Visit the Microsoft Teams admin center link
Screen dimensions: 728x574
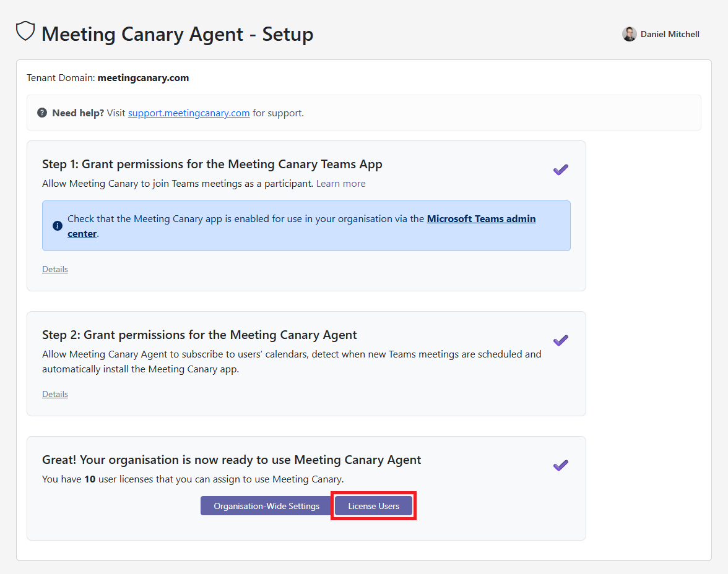pos(481,218)
